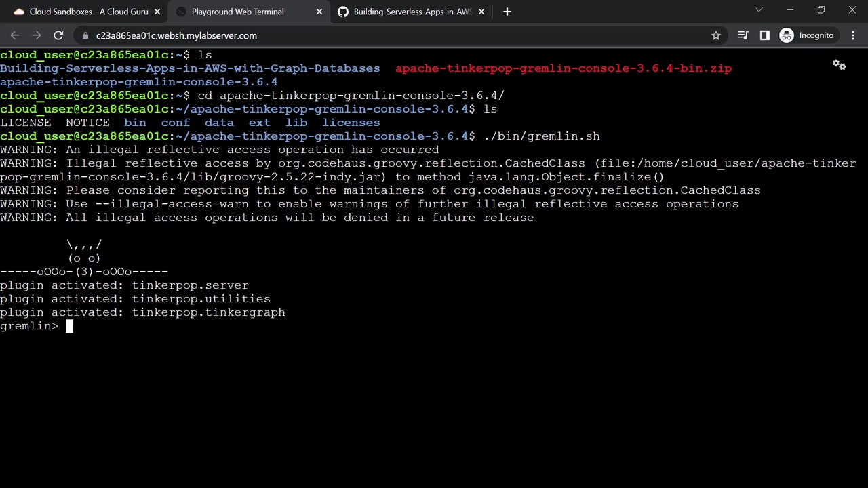Click the forward navigation arrow
This screenshot has width=868, height=488.
pyautogui.click(x=37, y=35)
